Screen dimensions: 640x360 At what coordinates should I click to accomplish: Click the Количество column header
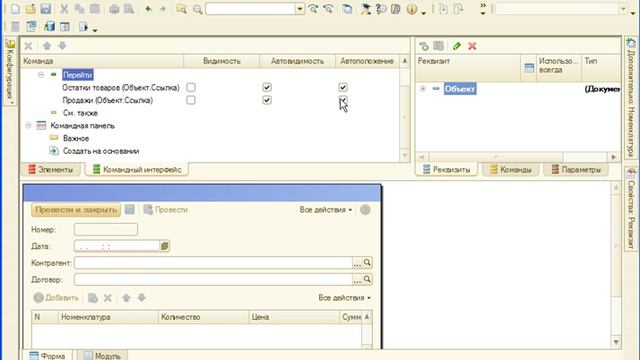click(x=203, y=317)
